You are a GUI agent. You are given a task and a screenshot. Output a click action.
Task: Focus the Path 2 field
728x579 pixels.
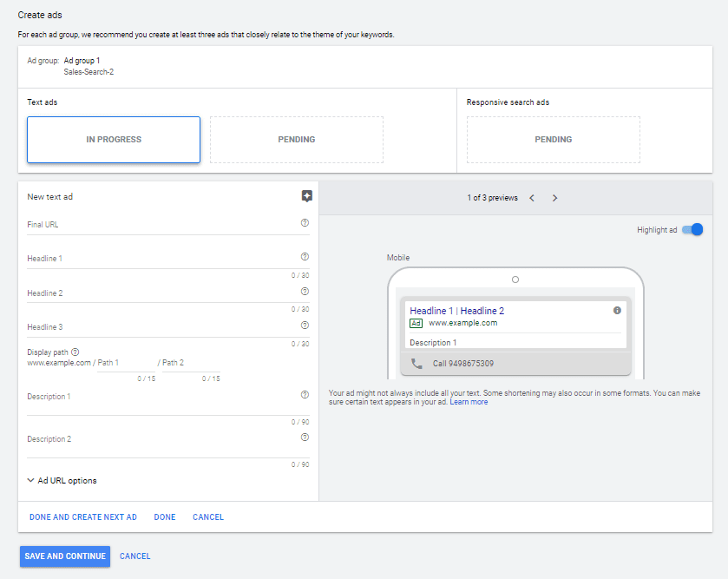[x=191, y=363]
